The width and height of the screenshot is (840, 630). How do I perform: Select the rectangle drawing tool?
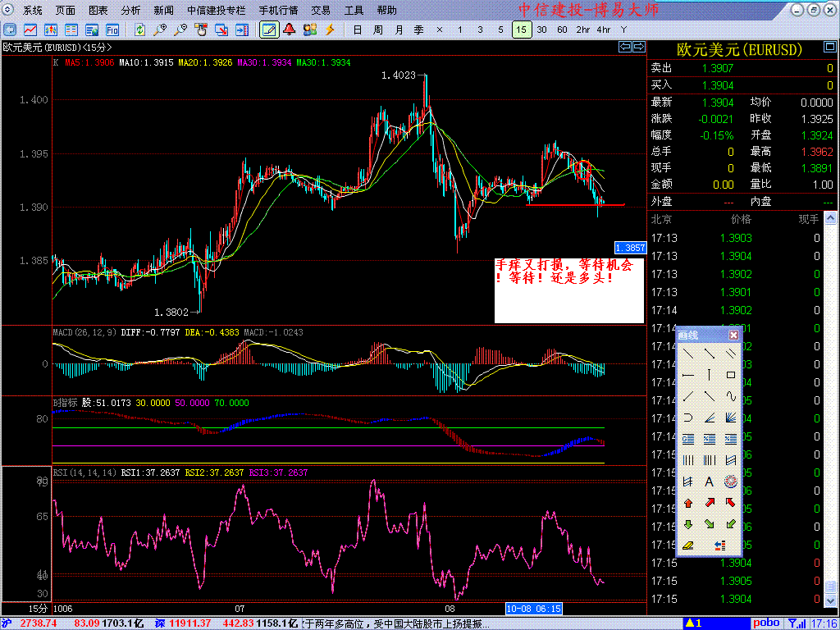click(x=730, y=375)
